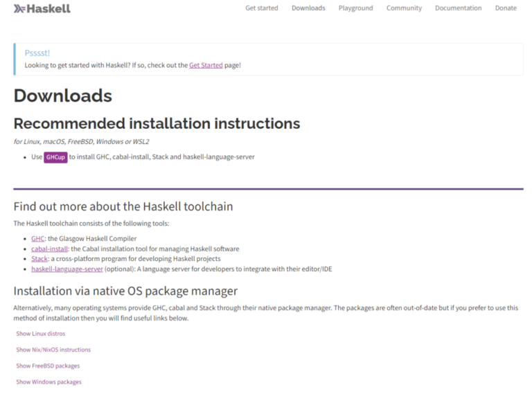Go to the Playground page
The height and width of the screenshot is (396, 532).
pos(355,8)
